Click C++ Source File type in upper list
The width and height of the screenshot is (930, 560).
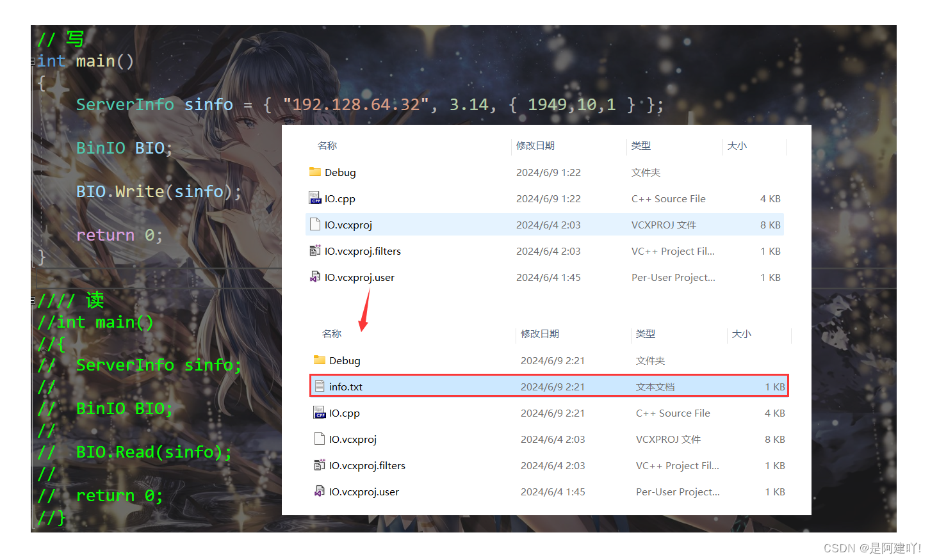coord(669,198)
